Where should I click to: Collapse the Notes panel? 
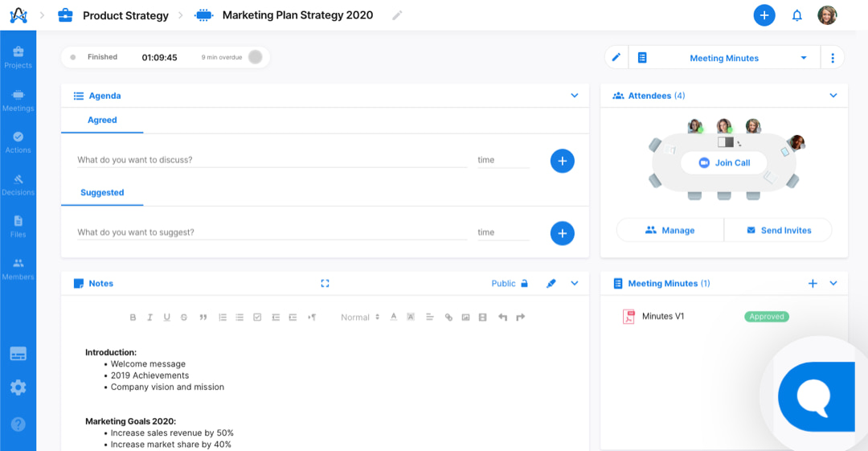pyautogui.click(x=575, y=283)
